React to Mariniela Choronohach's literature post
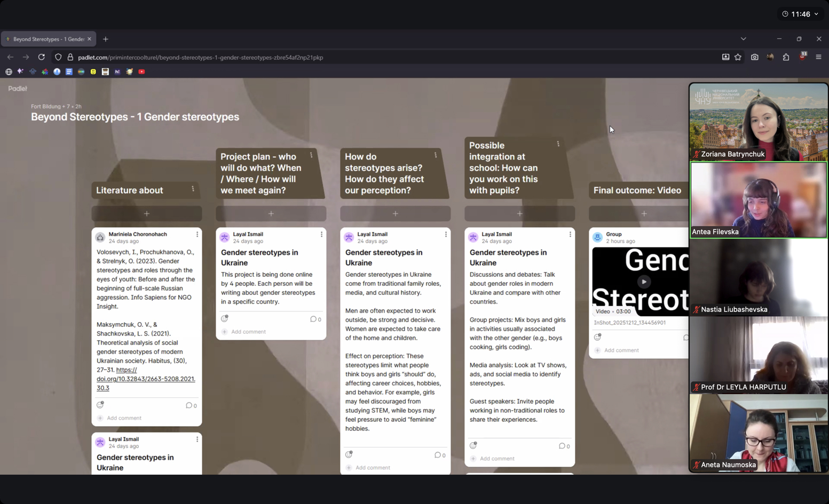Viewport: 829px width, 504px height. (x=100, y=405)
